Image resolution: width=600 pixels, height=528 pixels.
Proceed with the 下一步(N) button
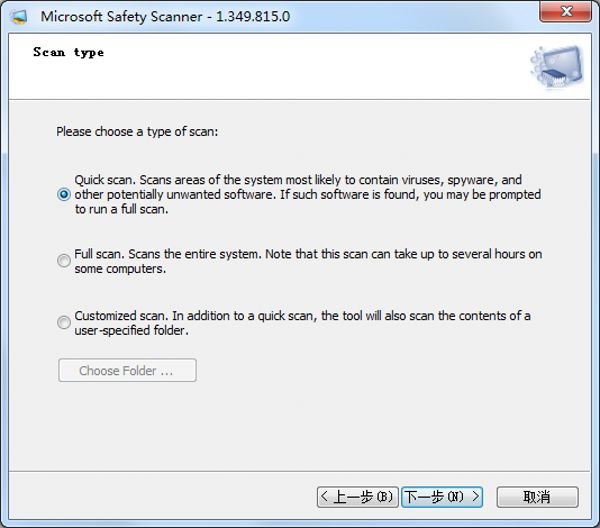[442, 497]
